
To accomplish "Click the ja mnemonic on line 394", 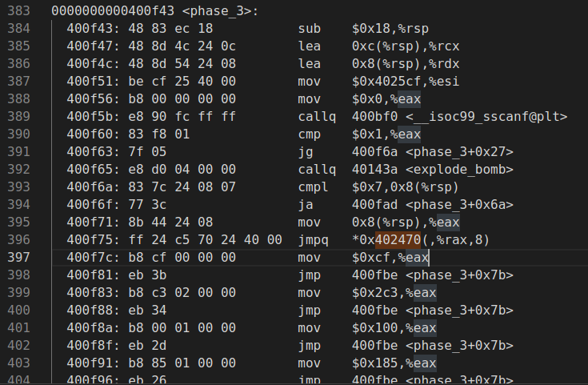I will point(305,204).
